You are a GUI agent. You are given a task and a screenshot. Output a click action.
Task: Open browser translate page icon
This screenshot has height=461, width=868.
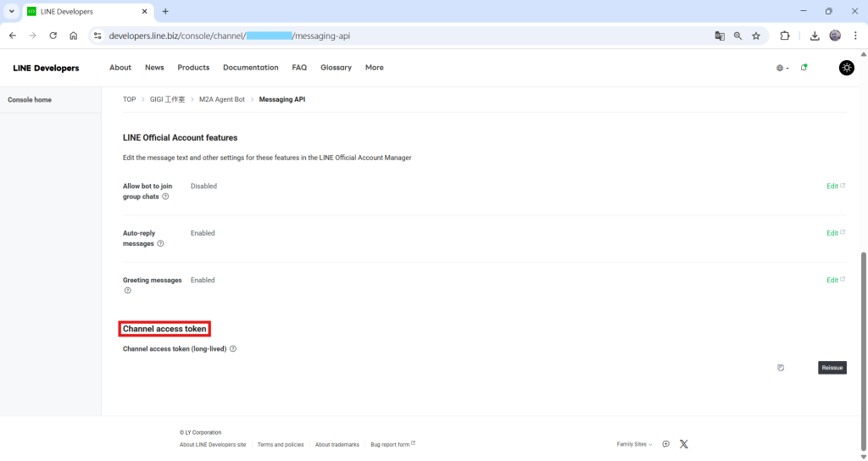720,36
